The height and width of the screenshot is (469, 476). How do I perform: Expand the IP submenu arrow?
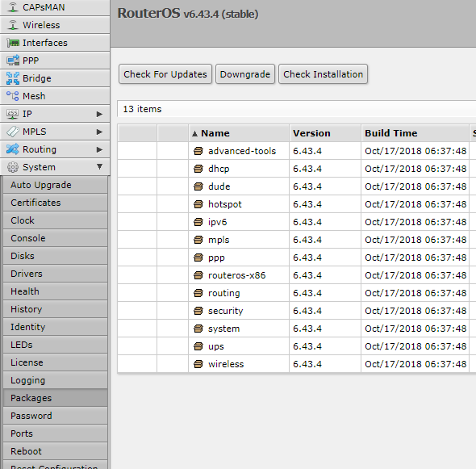pyautogui.click(x=99, y=114)
